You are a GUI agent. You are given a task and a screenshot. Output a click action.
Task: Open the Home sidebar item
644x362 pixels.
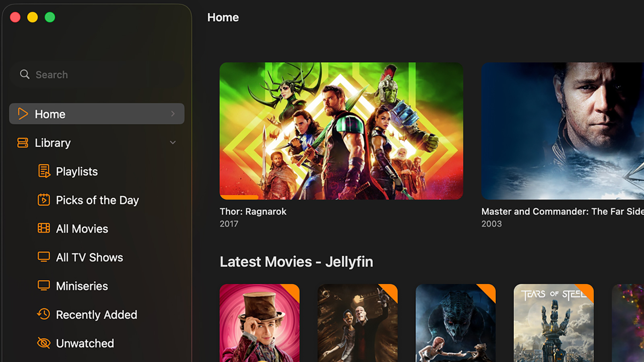(97, 114)
